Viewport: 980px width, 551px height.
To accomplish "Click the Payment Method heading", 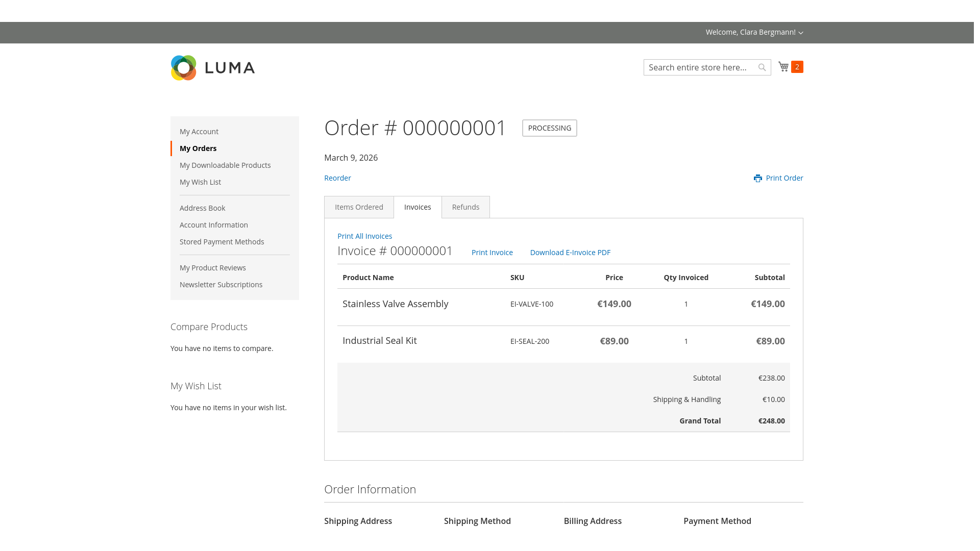I will [x=717, y=521].
